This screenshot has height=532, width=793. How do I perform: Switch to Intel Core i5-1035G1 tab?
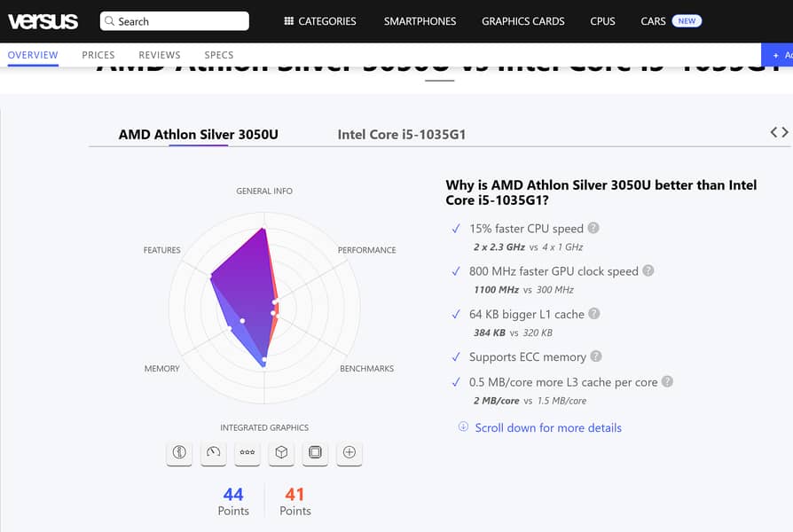(401, 135)
